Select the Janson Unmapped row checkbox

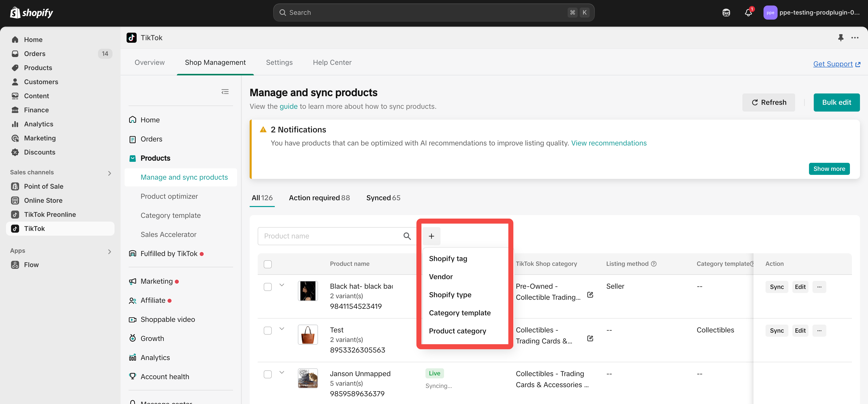pos(267,374)
